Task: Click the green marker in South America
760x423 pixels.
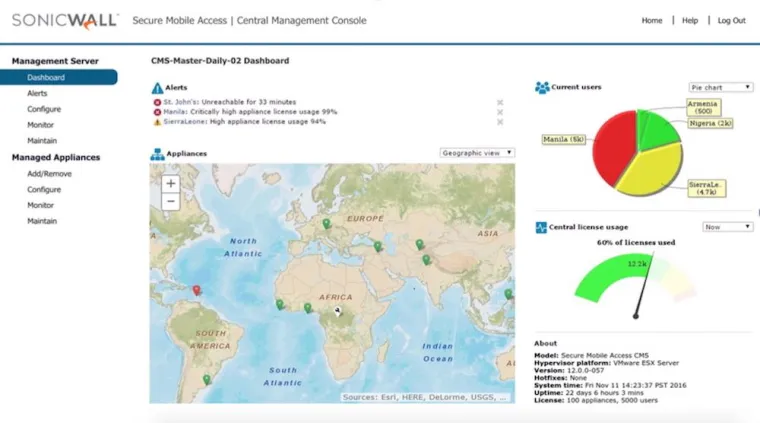Action: 207,379
